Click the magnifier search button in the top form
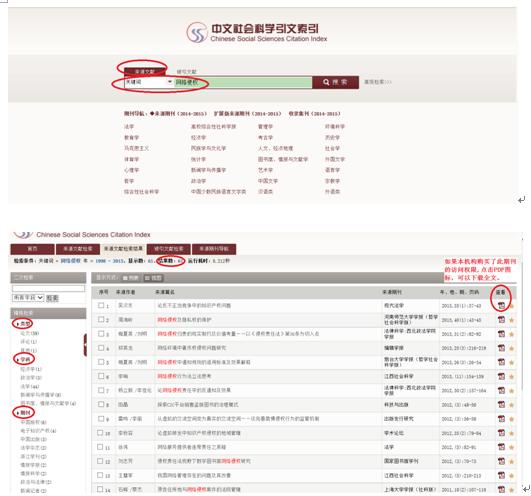 tap(335, 82)
